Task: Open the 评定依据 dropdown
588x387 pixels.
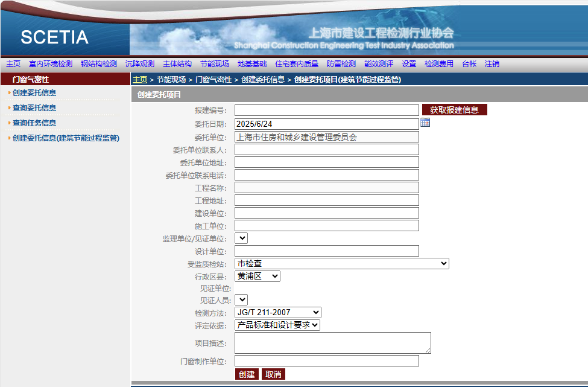Action: tap(277, 325)
